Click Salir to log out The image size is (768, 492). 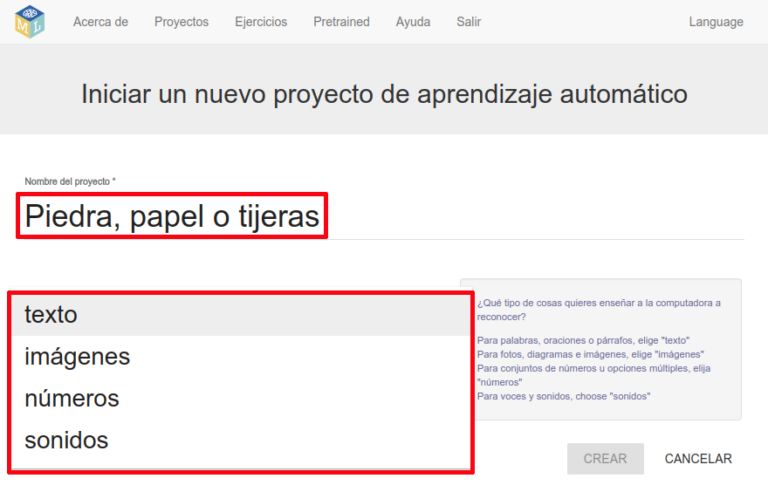(x=468, y=22)
